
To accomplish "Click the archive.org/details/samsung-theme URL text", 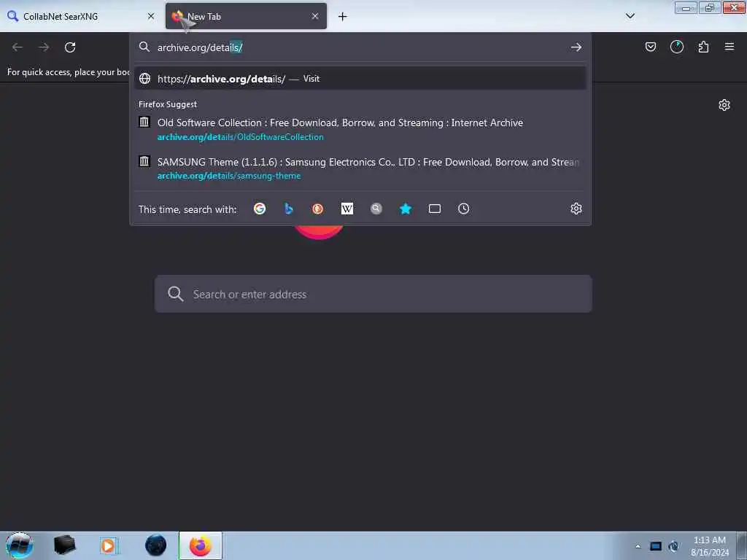I will (228, 176).
